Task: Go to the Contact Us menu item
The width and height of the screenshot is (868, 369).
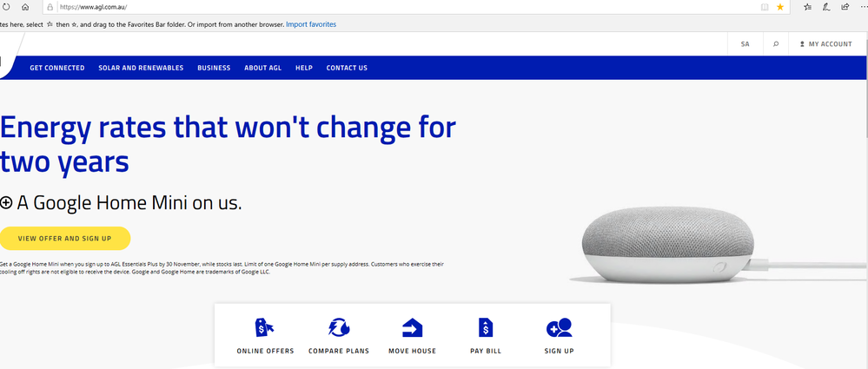Action: click(x=347, y=68)
